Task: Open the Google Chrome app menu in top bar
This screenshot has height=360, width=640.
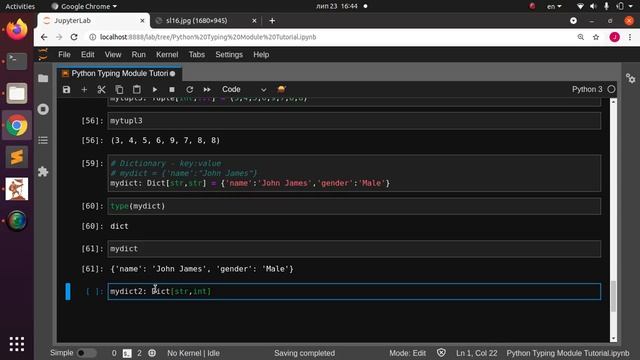Action: click(84, 6)
